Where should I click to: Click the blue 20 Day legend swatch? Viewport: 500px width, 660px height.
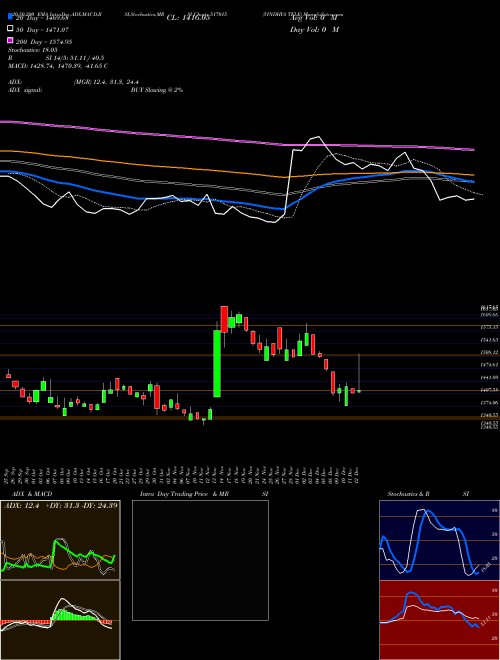click(x=11, y=16)
